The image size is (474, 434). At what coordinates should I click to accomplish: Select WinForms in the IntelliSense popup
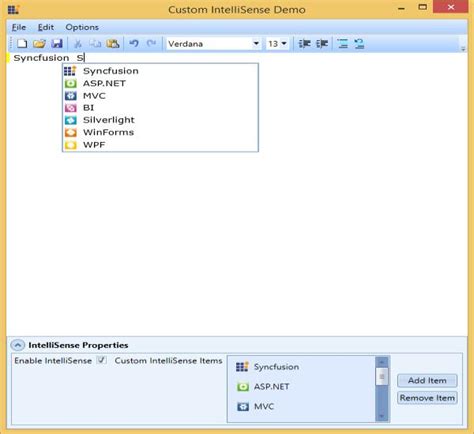[160, 132]
